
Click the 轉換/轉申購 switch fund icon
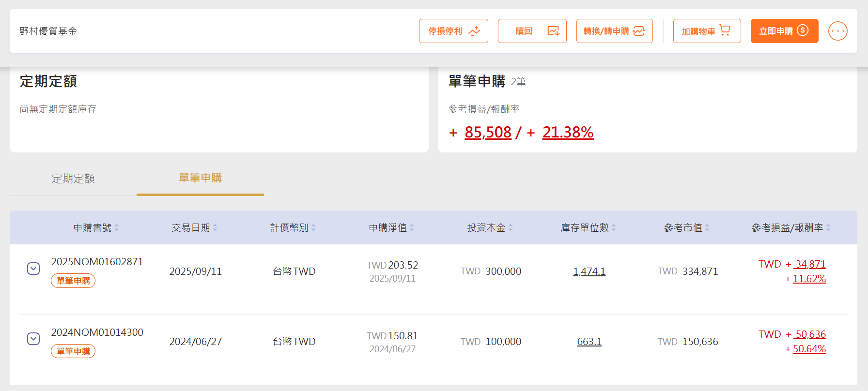point(639,31)
